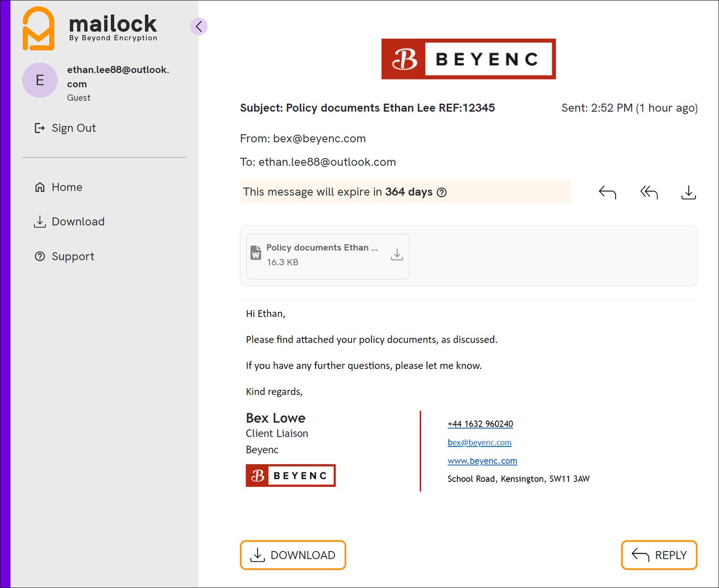Click the phone number link +44 1632 960240
This screenshot has height=588, width=719.
point(480,424)
